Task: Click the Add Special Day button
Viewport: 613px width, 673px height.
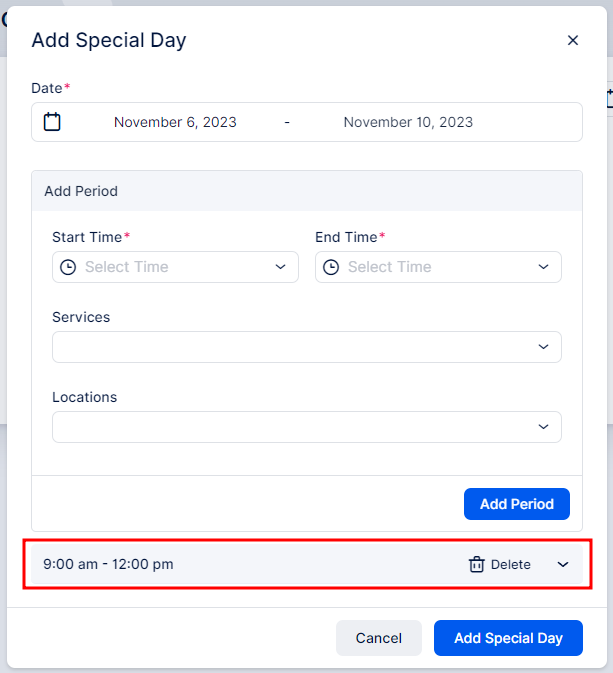Action: [x=508, y=638]
